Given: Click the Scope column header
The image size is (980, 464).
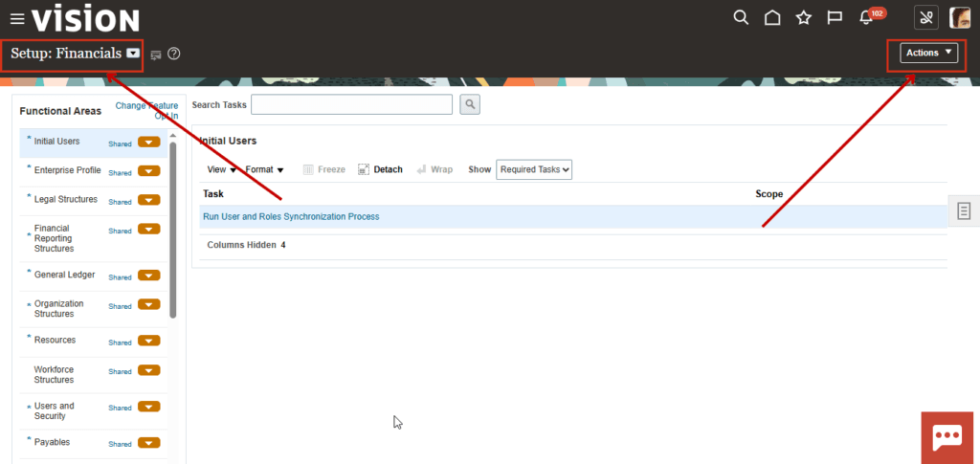Looking at the screenshot, I should pos(769,194).
